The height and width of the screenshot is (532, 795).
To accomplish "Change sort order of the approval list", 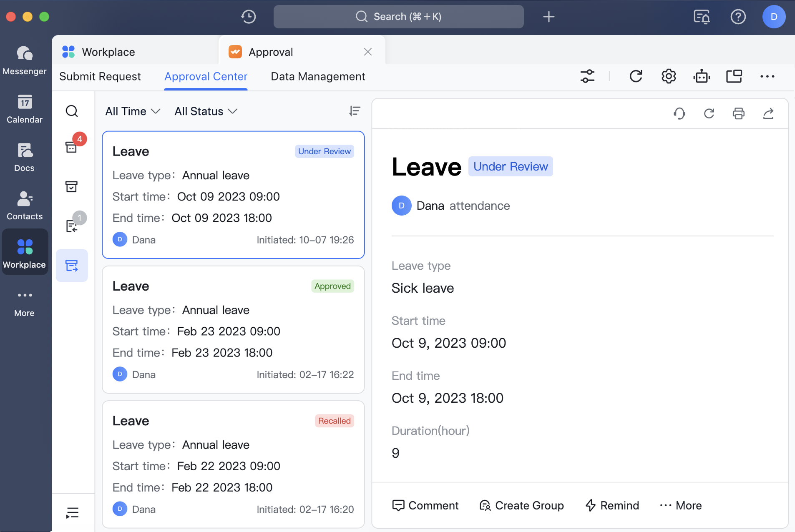I will tap(355, 111).
